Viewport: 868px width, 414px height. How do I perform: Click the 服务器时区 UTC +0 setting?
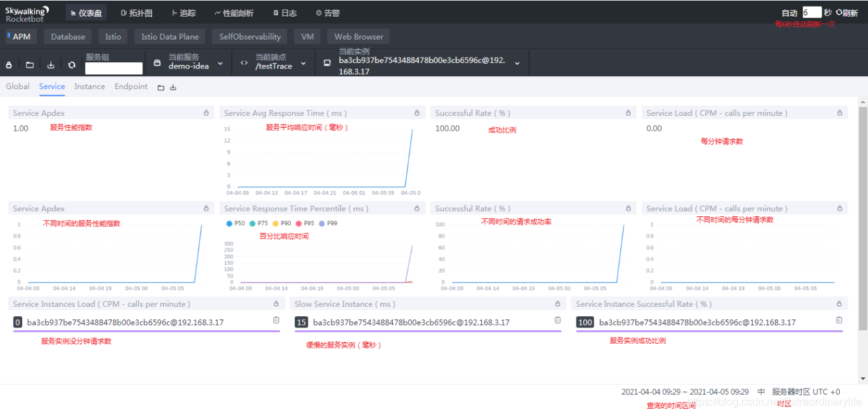pos(806,392)
